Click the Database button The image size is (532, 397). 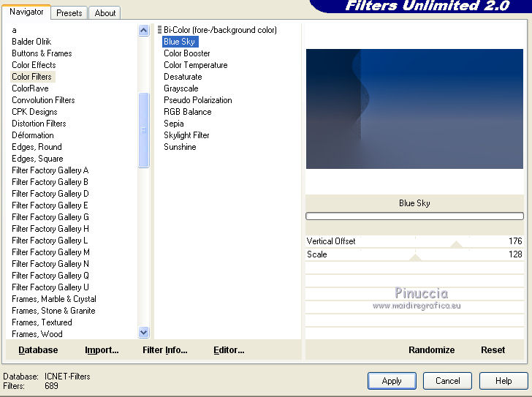point(38,349)
